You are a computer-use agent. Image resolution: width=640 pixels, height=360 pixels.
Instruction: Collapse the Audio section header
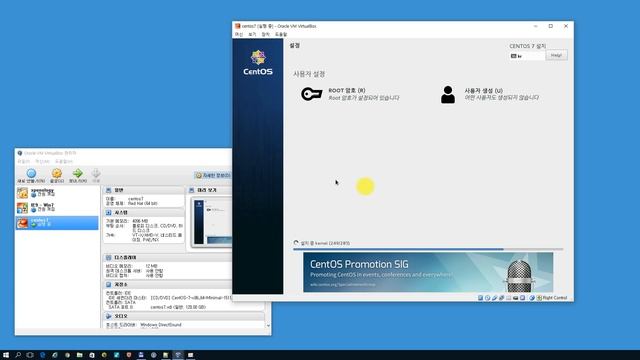click(x=184, y=316)
